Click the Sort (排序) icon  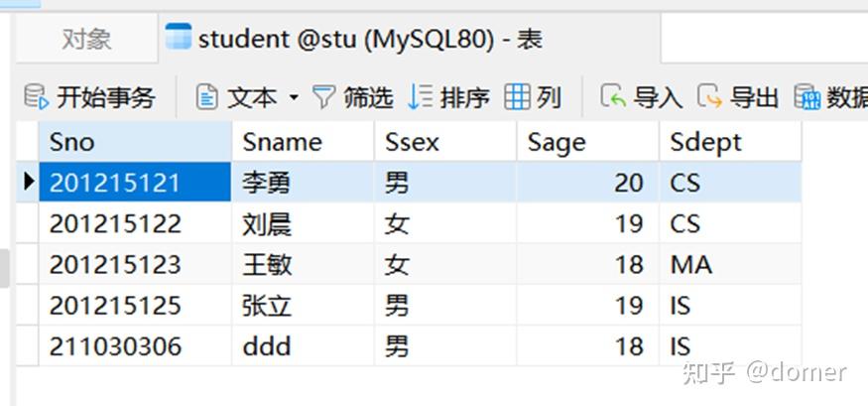pyautogui.click(x=420, y=97)
